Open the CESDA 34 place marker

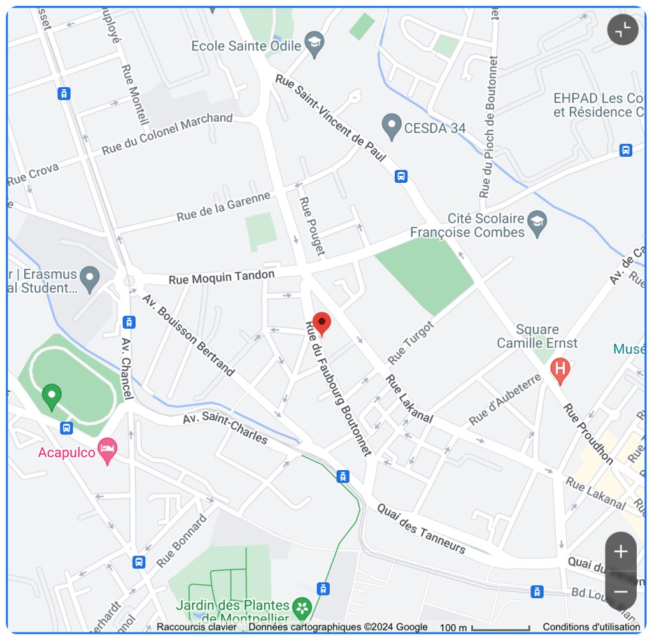pyautogui.click(x=392, y=127)
